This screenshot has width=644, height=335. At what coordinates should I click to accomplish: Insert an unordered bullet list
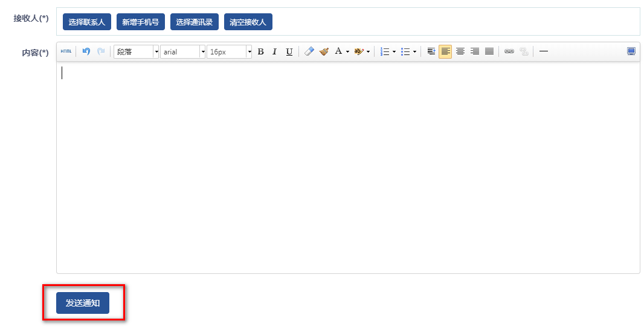405,51
